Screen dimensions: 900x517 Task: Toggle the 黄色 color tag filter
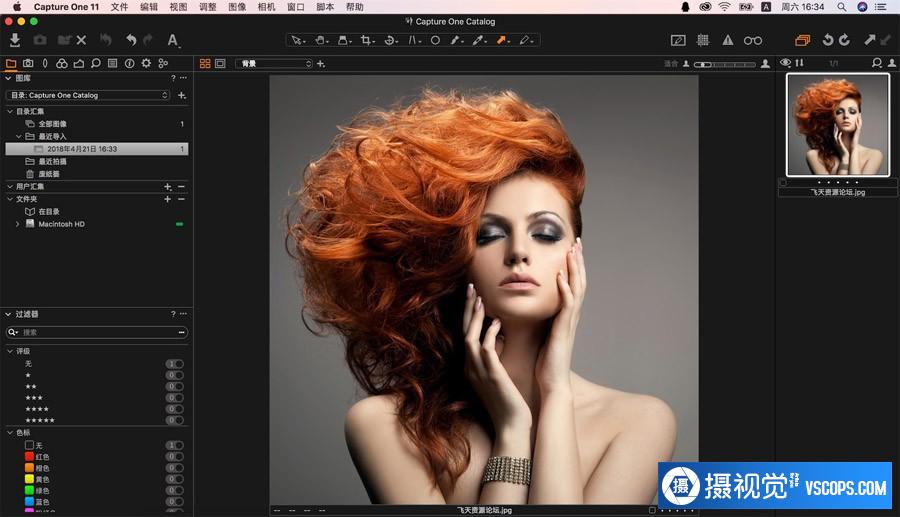pyautogui.click(x=174, y=480)
